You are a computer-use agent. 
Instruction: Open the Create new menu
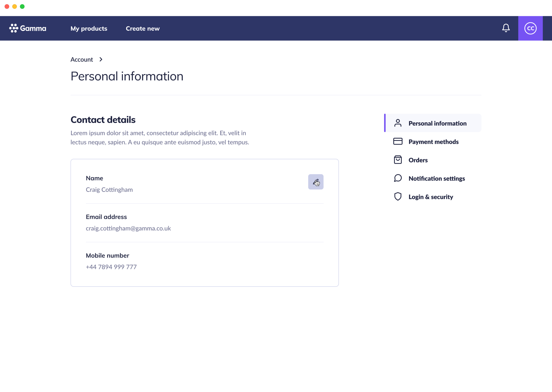pos(143,28)
